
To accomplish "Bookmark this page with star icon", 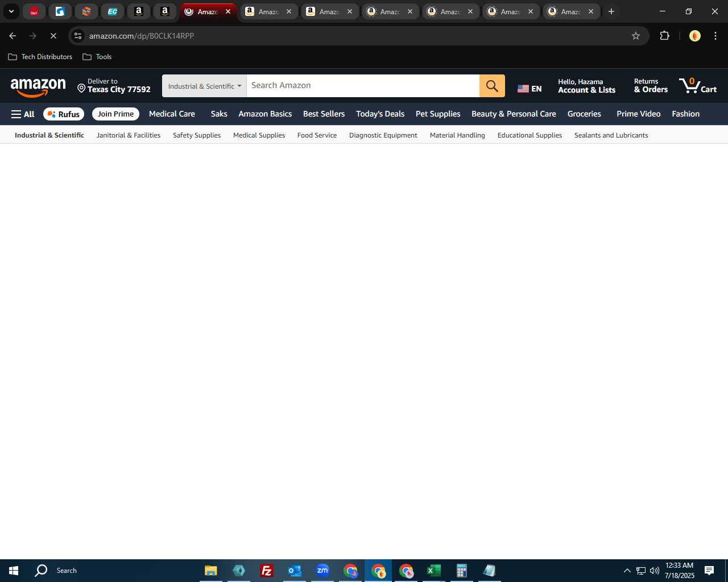I will pyautogui.click(x=636, y=36).
